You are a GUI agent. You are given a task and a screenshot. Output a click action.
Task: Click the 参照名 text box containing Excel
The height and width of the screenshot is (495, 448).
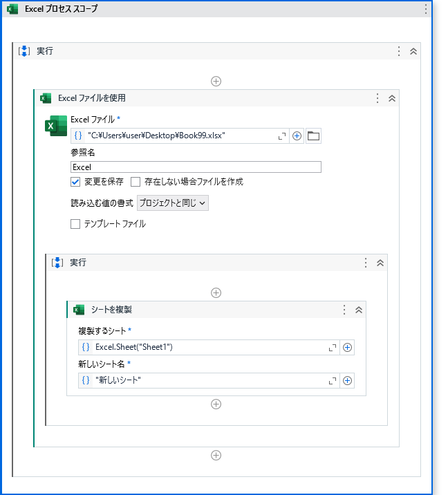[196, 167]
